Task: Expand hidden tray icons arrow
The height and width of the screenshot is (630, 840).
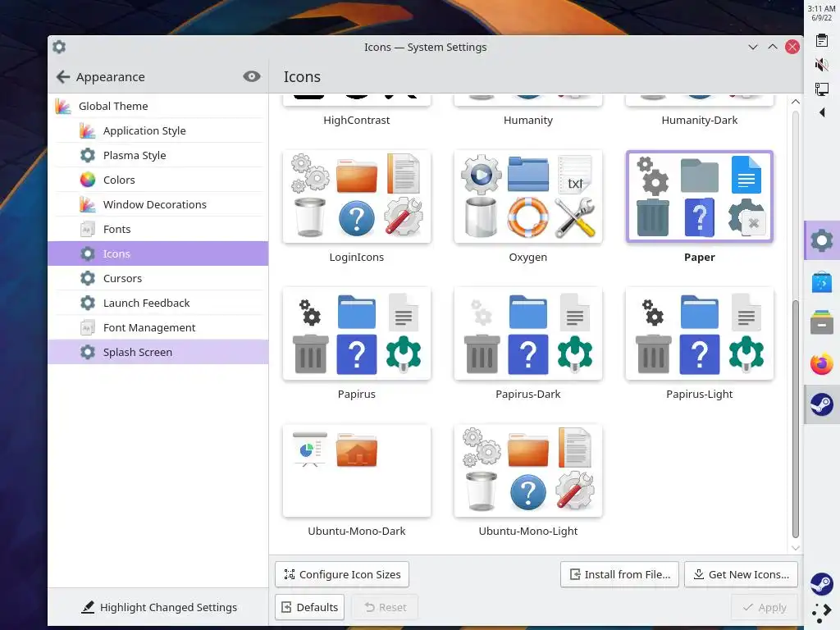Action: click(822, 112)
